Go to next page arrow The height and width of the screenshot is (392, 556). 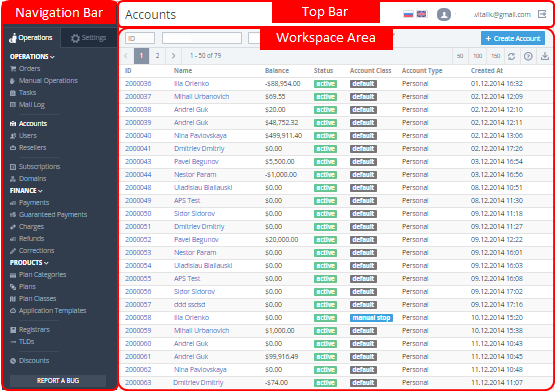(x=173, y=56)
